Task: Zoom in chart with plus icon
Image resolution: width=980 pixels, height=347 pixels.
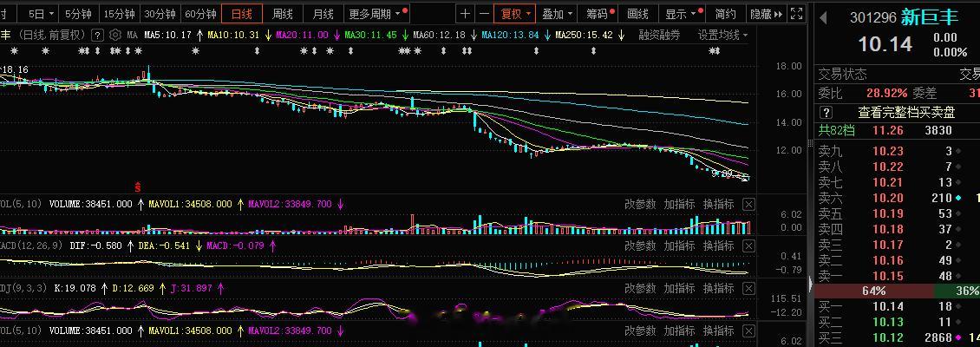Action: 465,14
